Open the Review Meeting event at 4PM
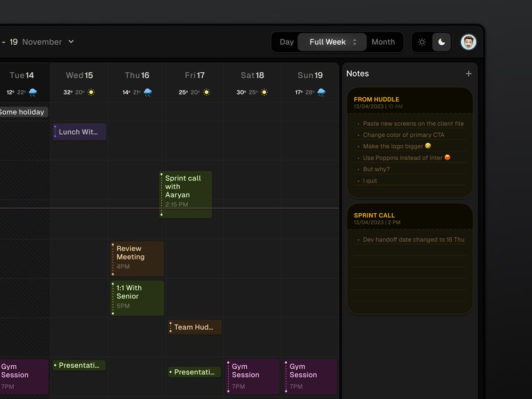The width and height of the screenshot is (532, 399). (137, 259)
